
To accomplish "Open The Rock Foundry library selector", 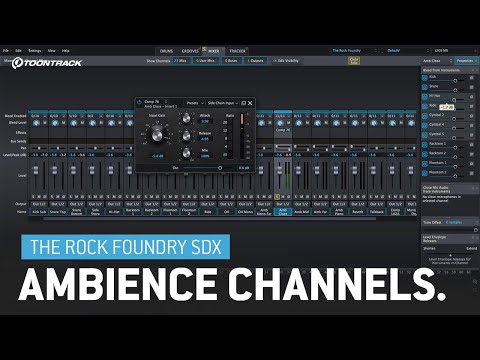I will click(354, 51).
